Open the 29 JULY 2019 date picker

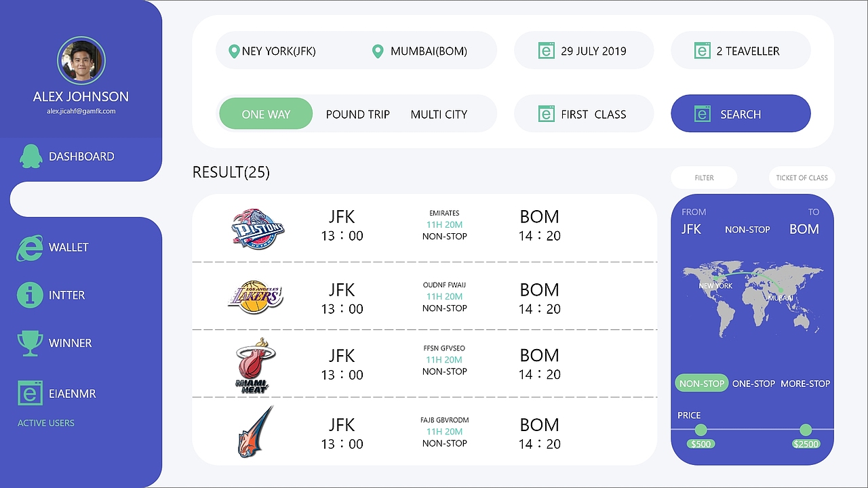tap(584, 51)
